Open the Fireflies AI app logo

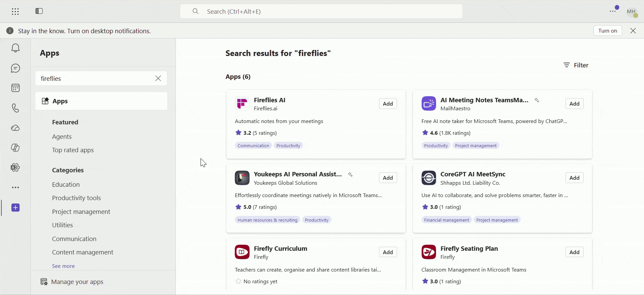242,104
